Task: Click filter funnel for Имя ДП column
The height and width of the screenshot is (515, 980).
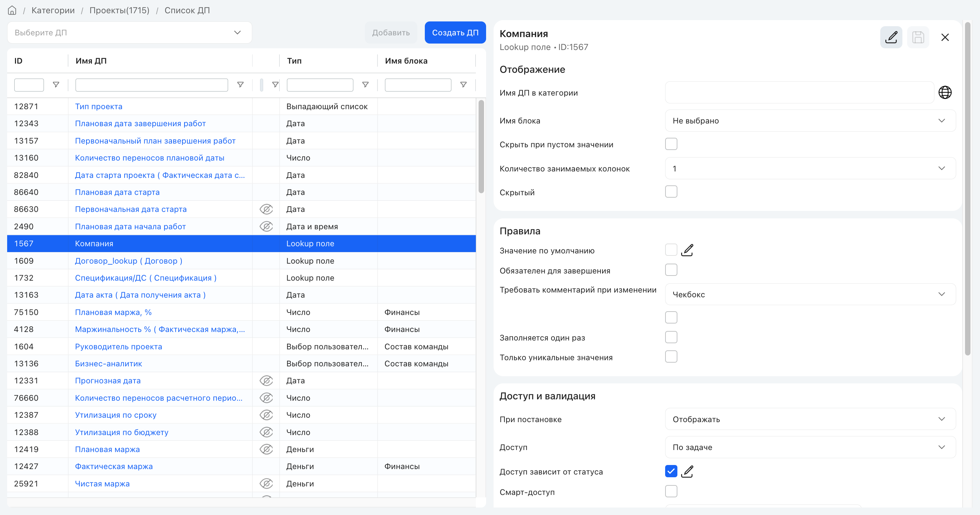Action: tap(240, 84)
